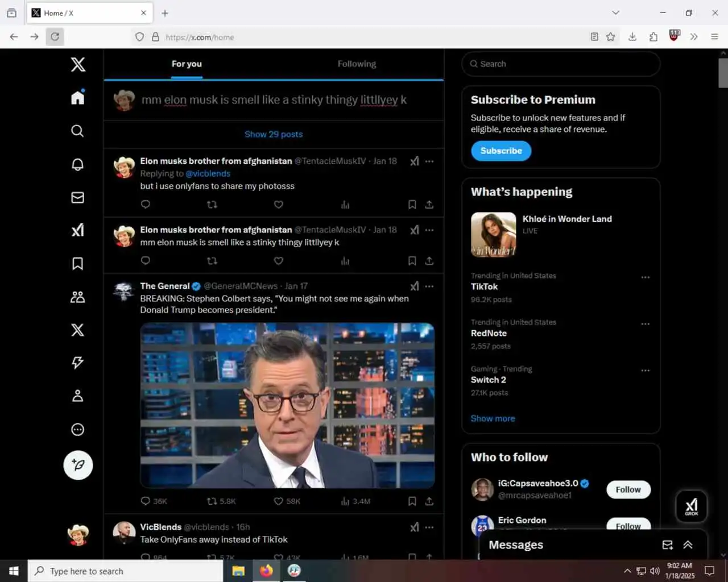Image resolution: width=728 pixels, height=582 pixels.
Task: Bookmark page with Firefox star icon
Action: [610, 37]
